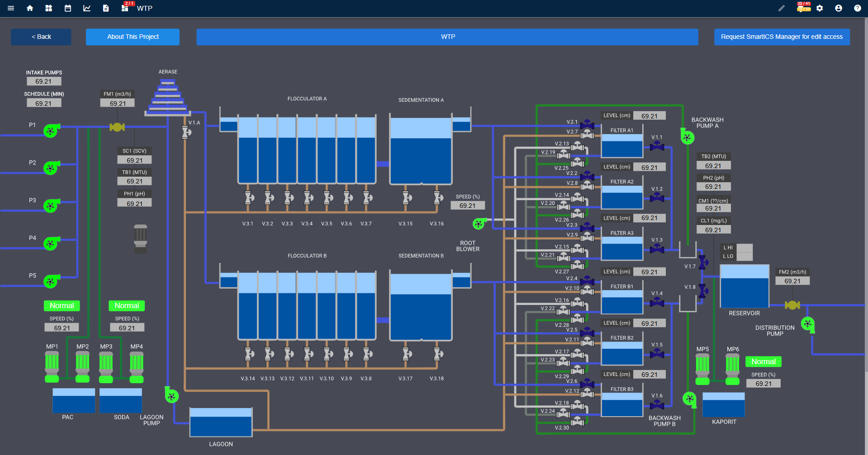
Task: Open About This Project
Action: (x=133, y=37)
